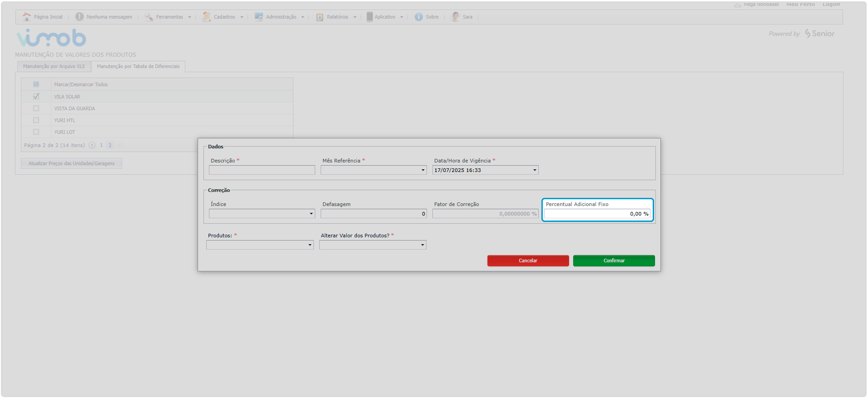868x398 pixels.
Task: Click the Logoff link
Action: coord(831,4)
